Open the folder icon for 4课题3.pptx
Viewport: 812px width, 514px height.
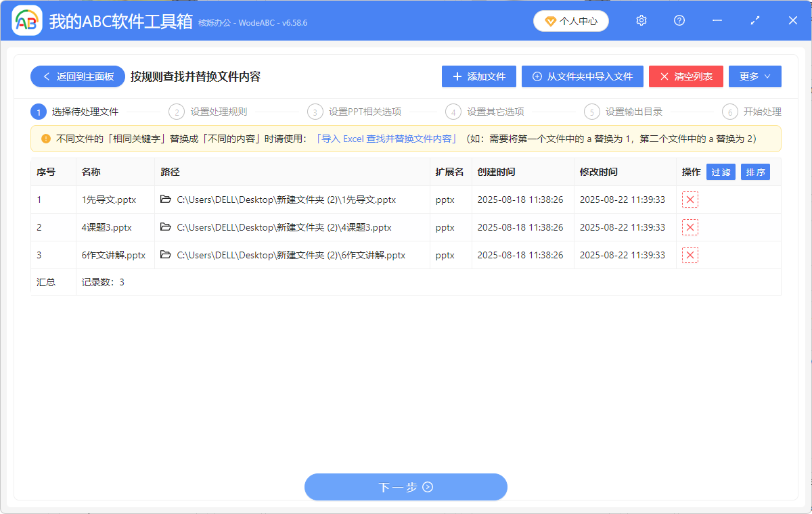(166, 227)
